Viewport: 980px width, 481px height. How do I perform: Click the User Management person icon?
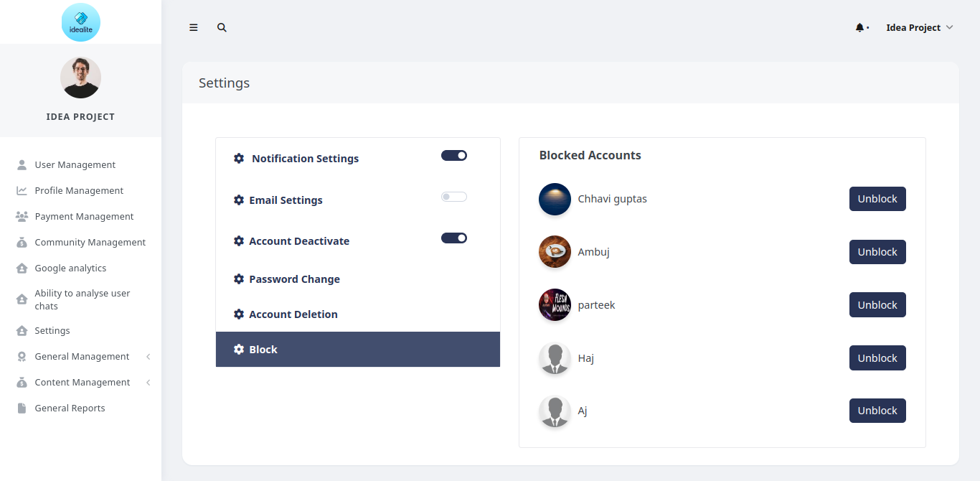tap(22, 165)
